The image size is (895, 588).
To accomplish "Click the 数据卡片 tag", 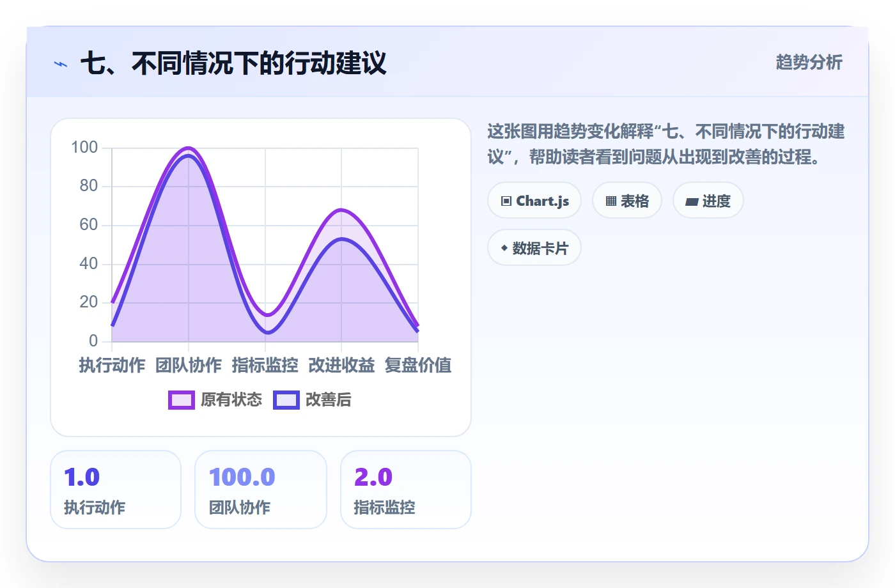I will (534, 248).
